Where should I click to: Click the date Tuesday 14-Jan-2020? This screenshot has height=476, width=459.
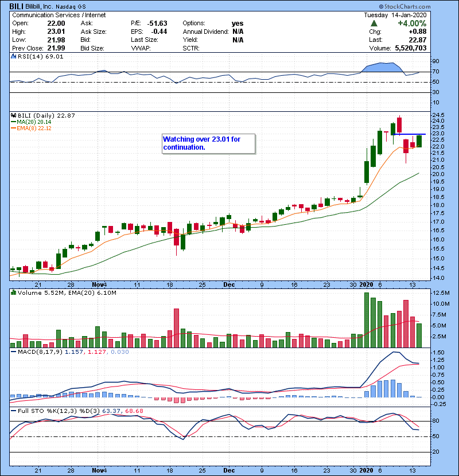tap(395, 15)
